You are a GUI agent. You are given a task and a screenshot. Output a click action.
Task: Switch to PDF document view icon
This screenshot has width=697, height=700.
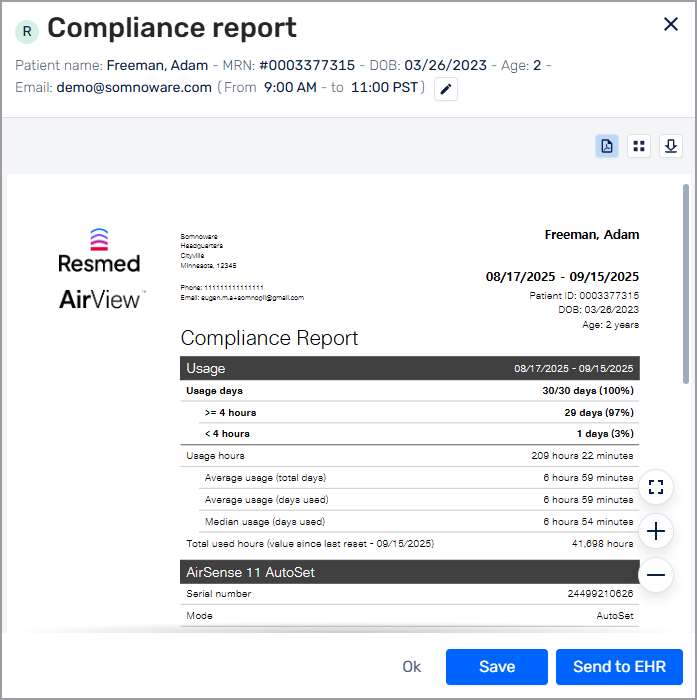point(607,146)
